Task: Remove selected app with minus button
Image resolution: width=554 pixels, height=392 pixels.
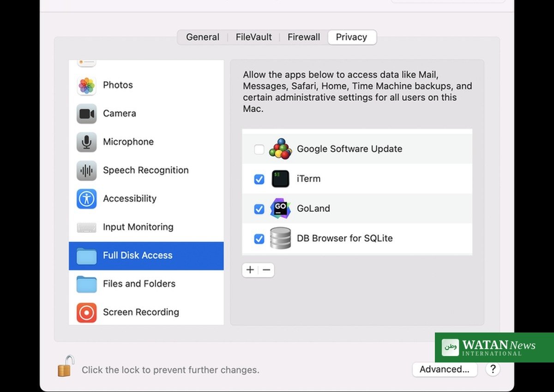Action: pos(266,270)
